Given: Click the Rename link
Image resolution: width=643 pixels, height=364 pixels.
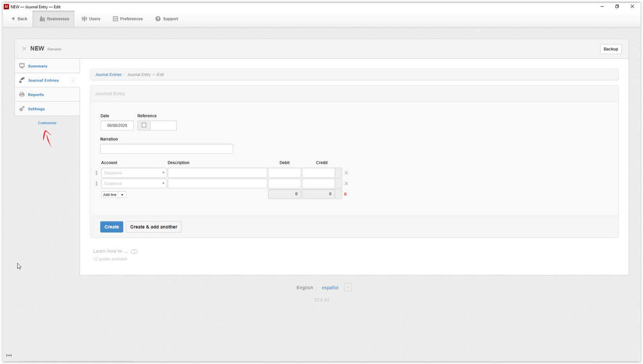Looking at the screenshot, I should coord(54,49).
